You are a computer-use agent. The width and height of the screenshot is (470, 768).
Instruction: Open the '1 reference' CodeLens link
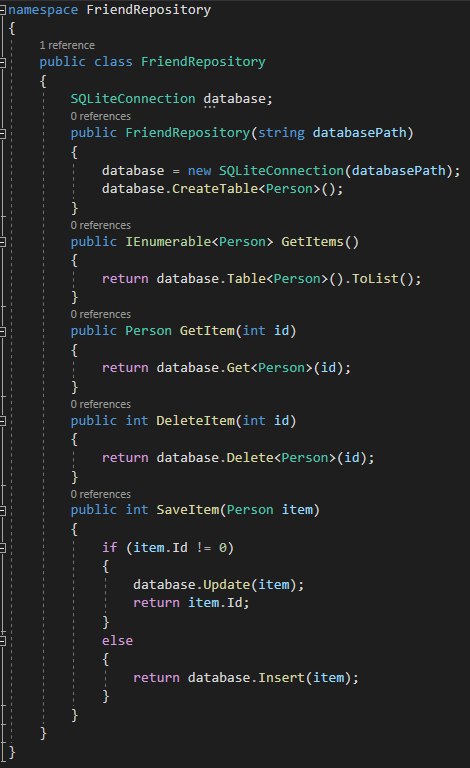pyautogui.click(x=67, y=45)
